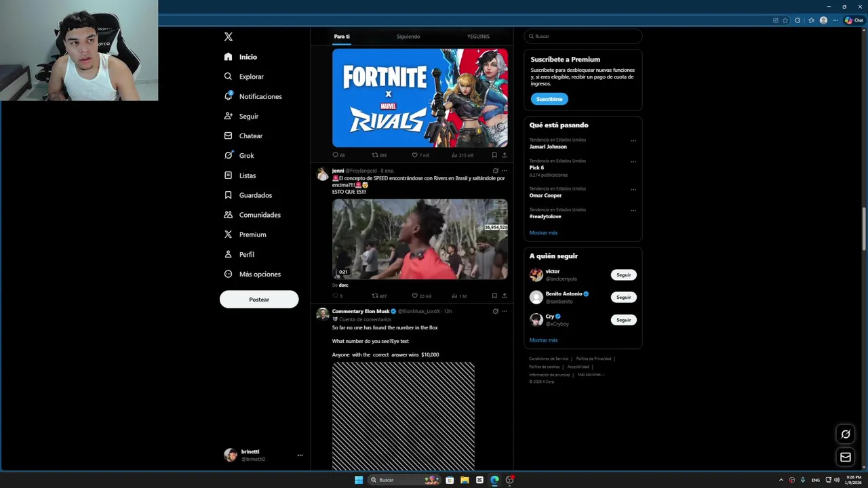Screen dimensions: 868x488
Task: Share jenni's post
Action: pos(505,296)
